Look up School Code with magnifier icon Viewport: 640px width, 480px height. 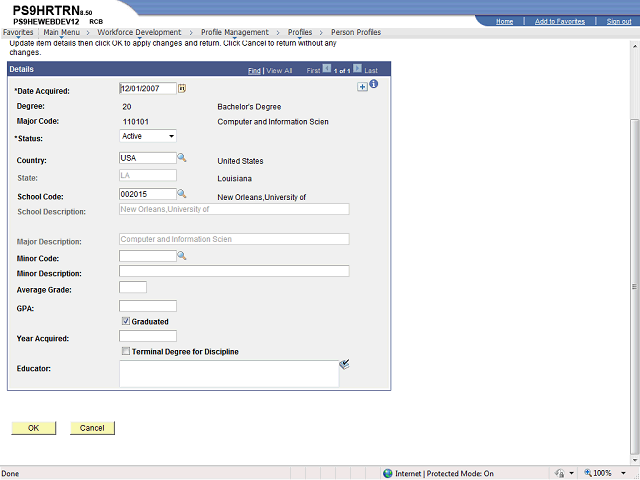(x=182, y=193)
